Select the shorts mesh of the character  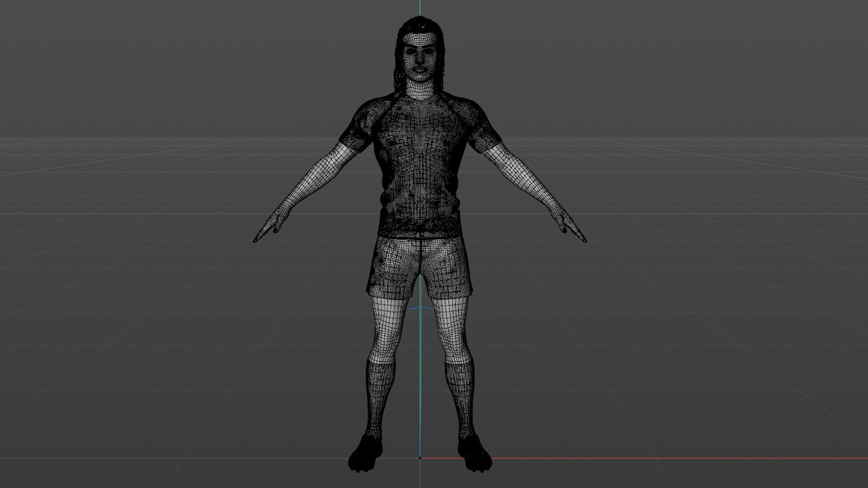pyautogui.click(x=420, y=267)
